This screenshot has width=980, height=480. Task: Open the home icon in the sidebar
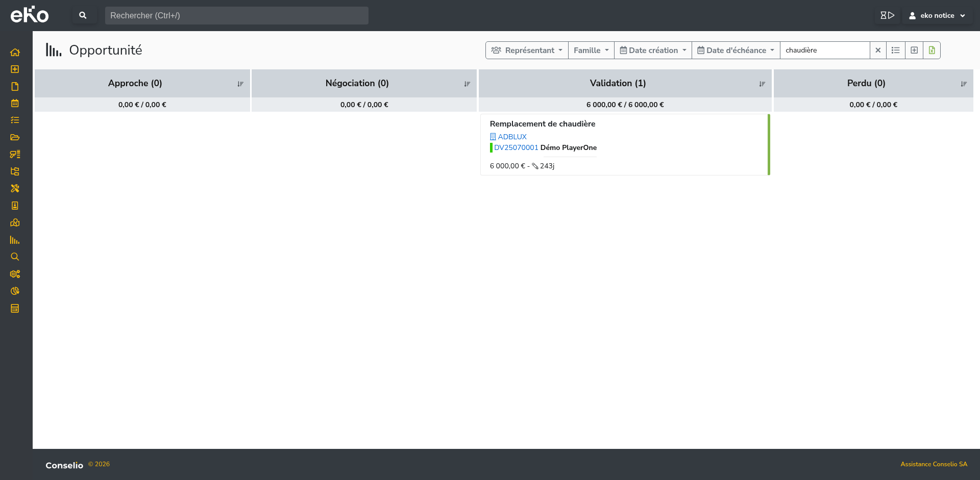pos(15,52)
